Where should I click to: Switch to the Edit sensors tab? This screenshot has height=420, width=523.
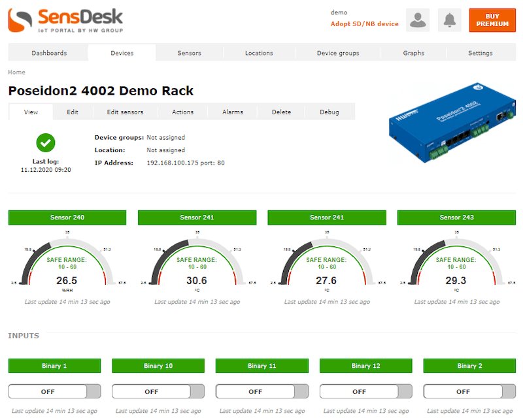[124, 112]
